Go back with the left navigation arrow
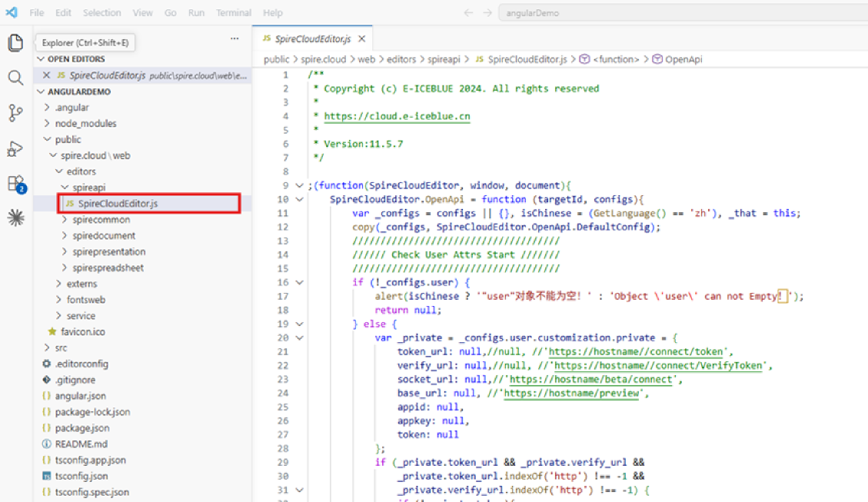 pyautogui.click(x=468, y=12)
